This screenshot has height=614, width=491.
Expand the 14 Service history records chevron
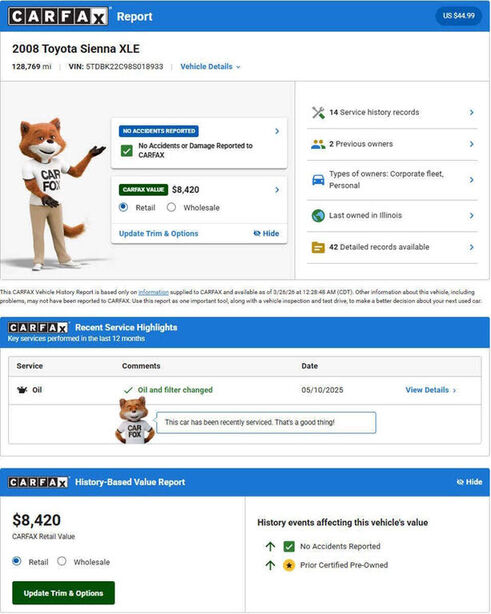coord(471,113)
